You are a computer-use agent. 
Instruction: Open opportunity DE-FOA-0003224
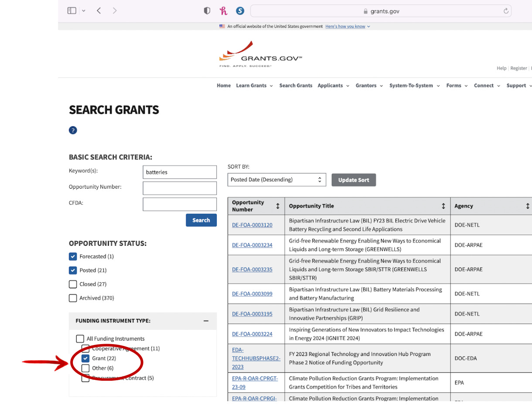(x=252, y=334)
